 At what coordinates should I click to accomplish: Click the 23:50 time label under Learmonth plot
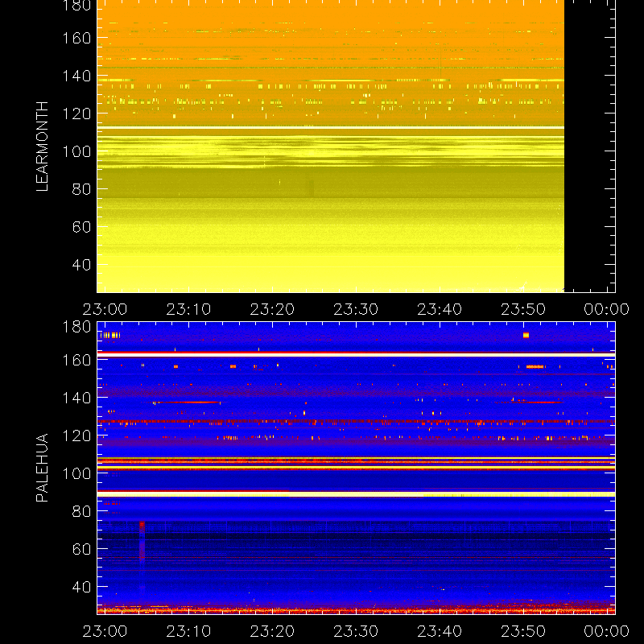click(523, 309)
